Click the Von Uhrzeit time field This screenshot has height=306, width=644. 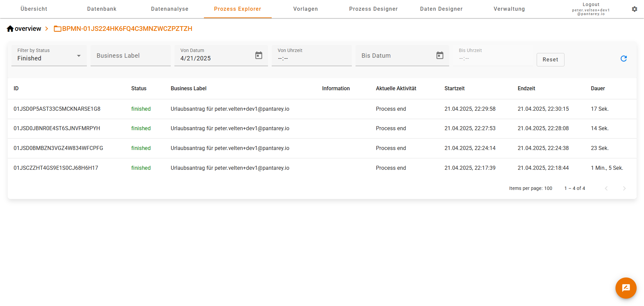(311, 58)
